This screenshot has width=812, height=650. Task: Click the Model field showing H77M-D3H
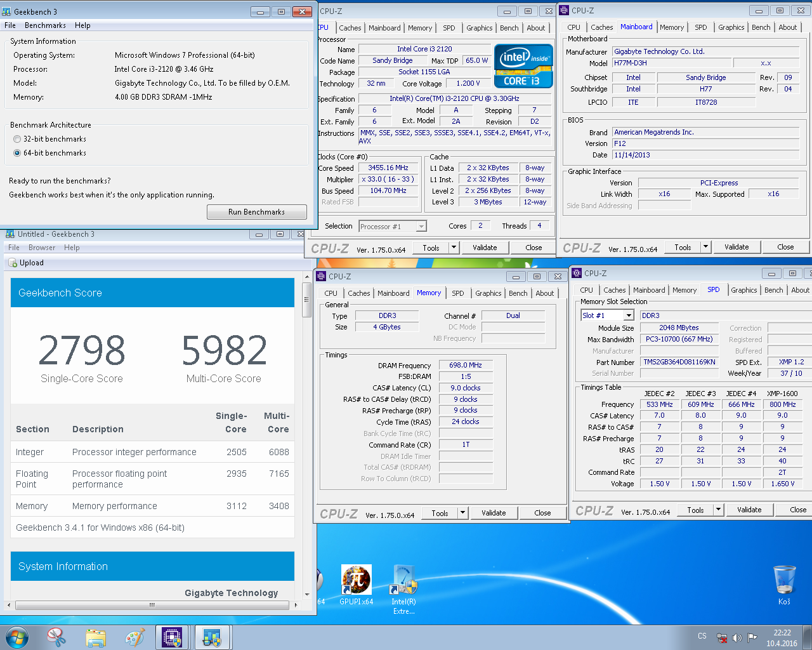click(x=671, y=63)
